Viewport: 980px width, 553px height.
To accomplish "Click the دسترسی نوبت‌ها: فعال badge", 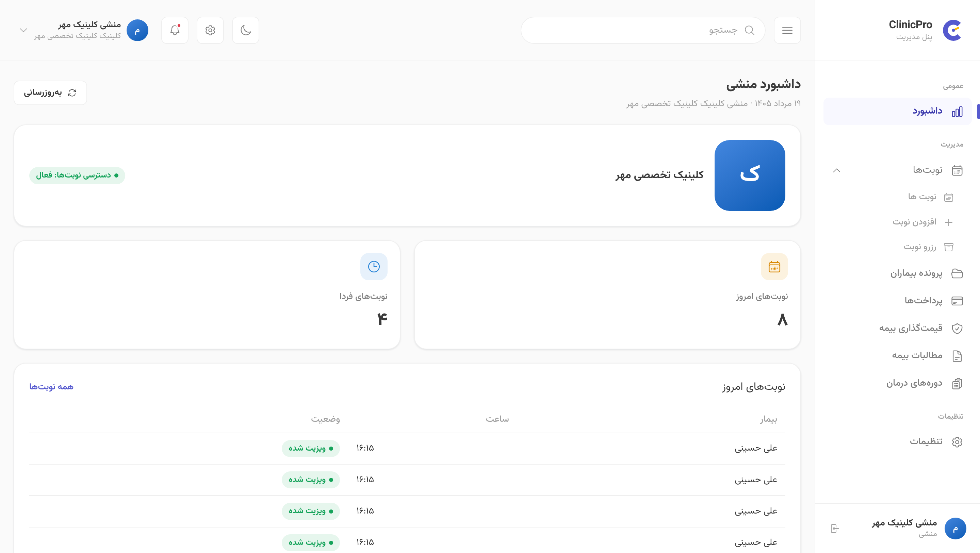I will point(77,175).
